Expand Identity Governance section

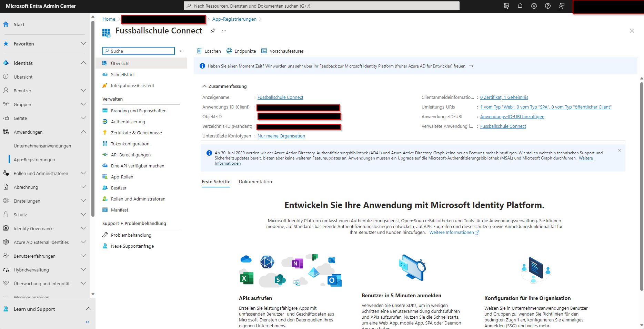83,228
